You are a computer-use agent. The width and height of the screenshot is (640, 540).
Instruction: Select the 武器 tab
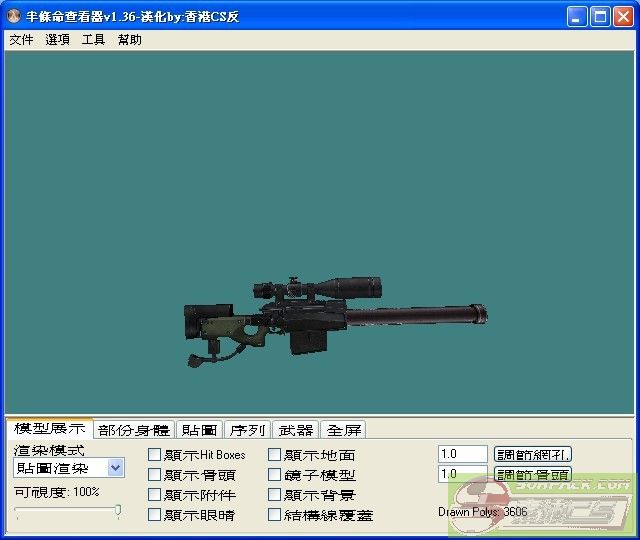[x=295, y=430]
